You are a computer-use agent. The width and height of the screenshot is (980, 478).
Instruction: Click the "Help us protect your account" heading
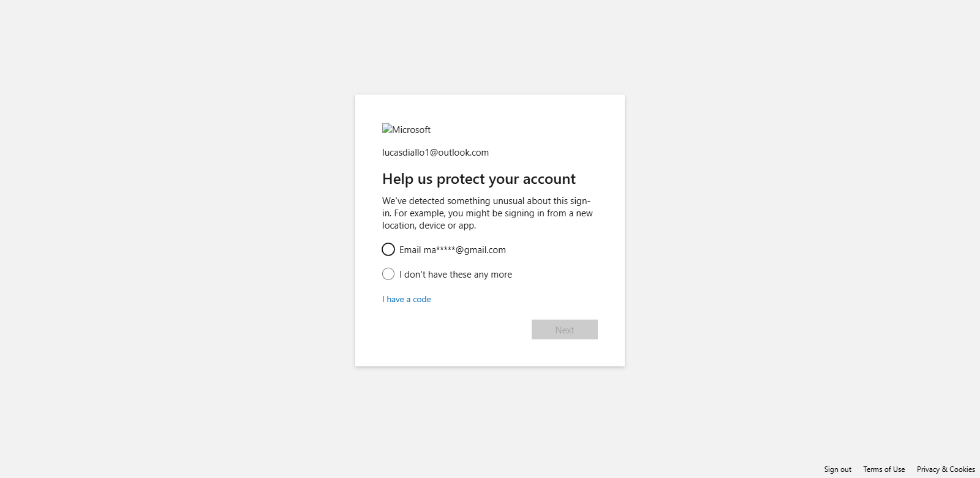click(x=479, y=179)
